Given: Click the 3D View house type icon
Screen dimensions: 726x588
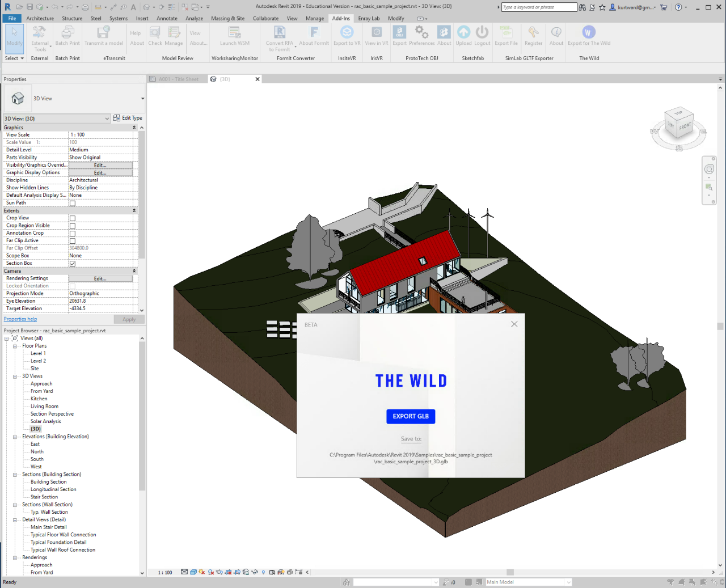Looking at the screenshot, I should click(x=18, y=98).
